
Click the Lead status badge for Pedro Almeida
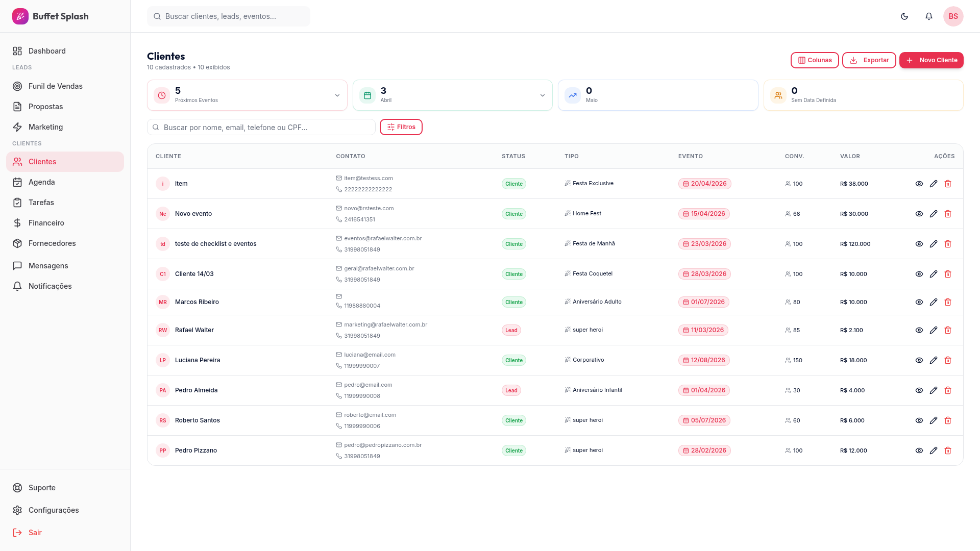pos(511,390)
